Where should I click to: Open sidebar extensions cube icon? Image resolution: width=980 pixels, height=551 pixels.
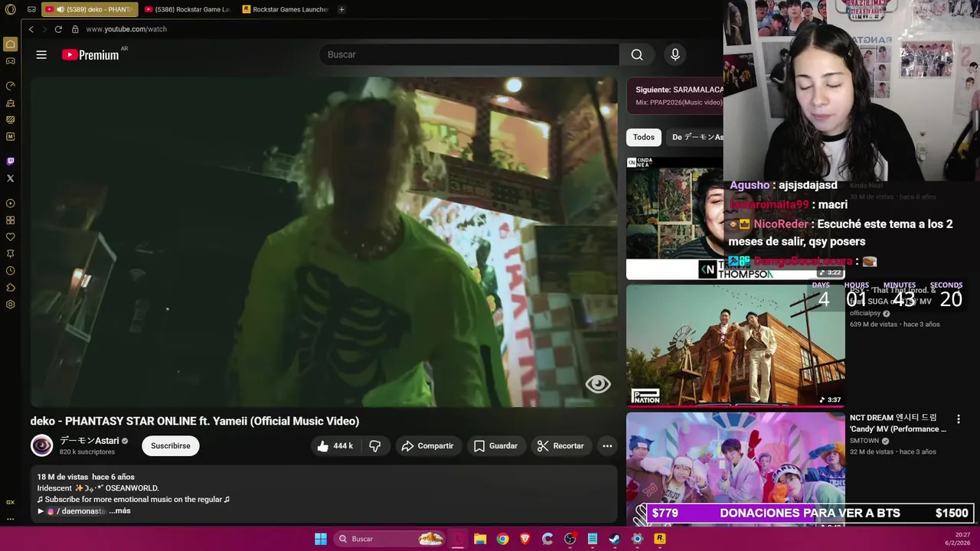pos(10,288)
